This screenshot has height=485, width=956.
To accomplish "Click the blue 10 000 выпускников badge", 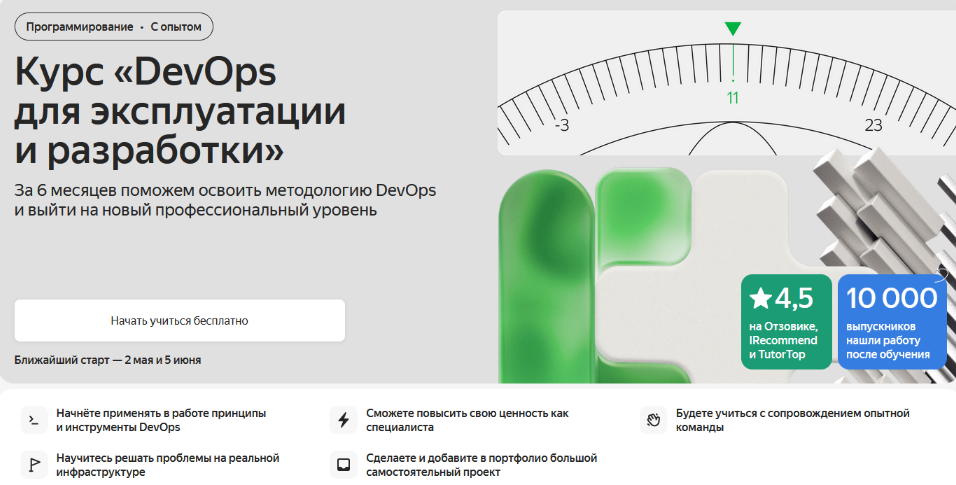I will point(892,322).
